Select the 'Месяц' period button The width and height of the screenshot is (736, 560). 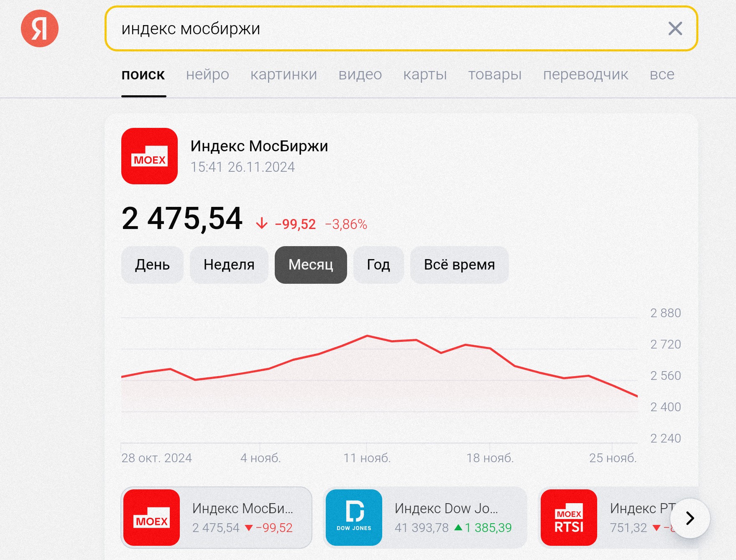click(311, 265)
